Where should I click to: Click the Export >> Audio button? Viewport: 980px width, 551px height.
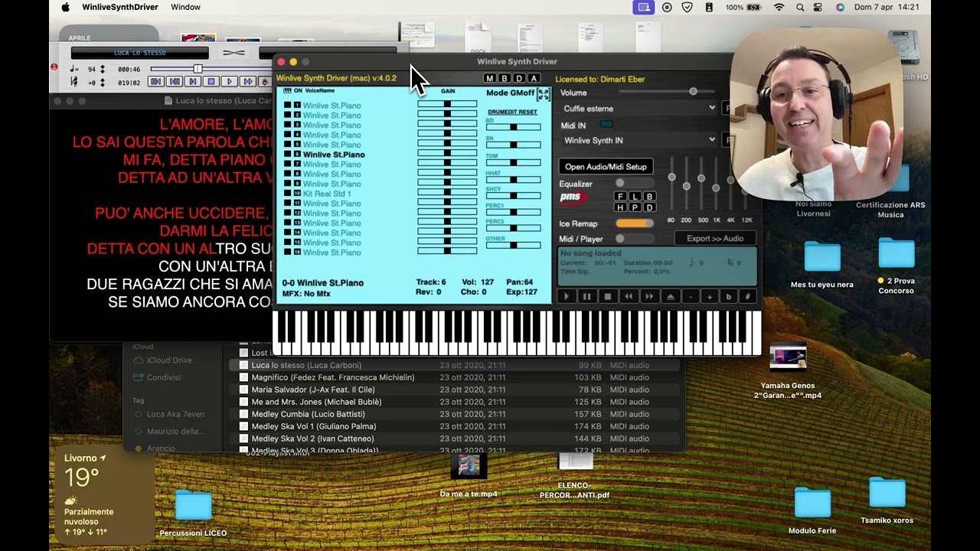(715, 239)
